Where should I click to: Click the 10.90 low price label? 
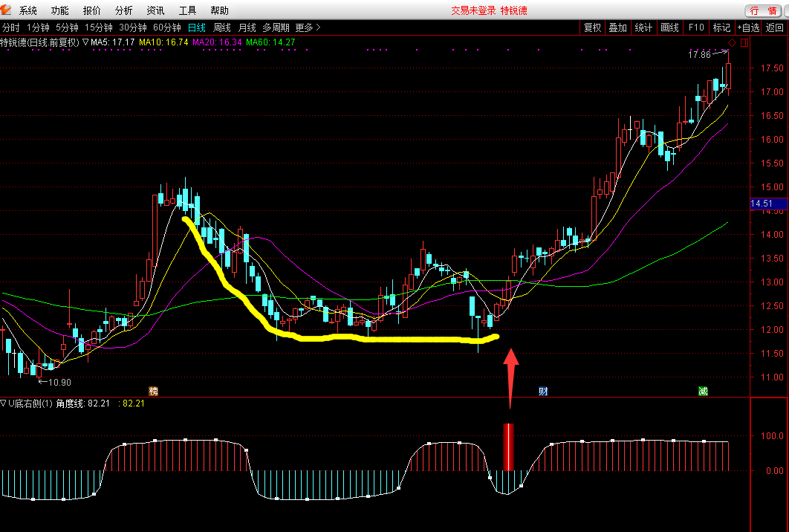60,382
